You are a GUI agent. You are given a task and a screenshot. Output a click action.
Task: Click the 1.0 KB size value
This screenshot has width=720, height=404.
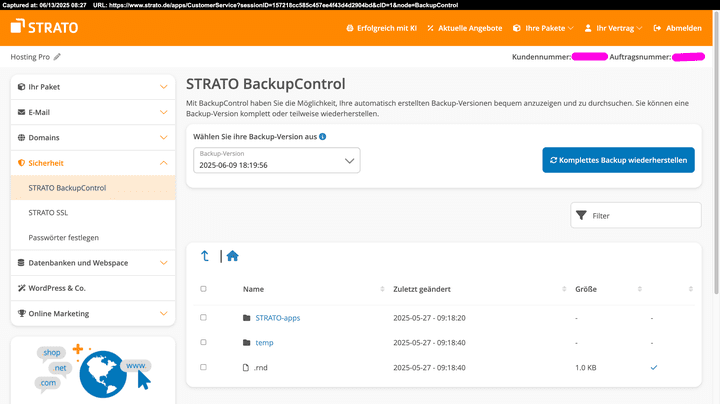click(x=586, y=367)
